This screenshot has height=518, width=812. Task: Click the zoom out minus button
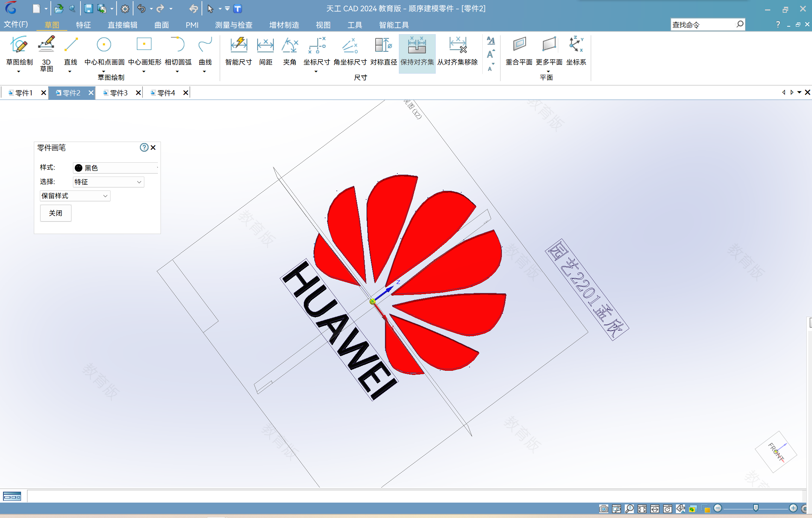(718, 508)
